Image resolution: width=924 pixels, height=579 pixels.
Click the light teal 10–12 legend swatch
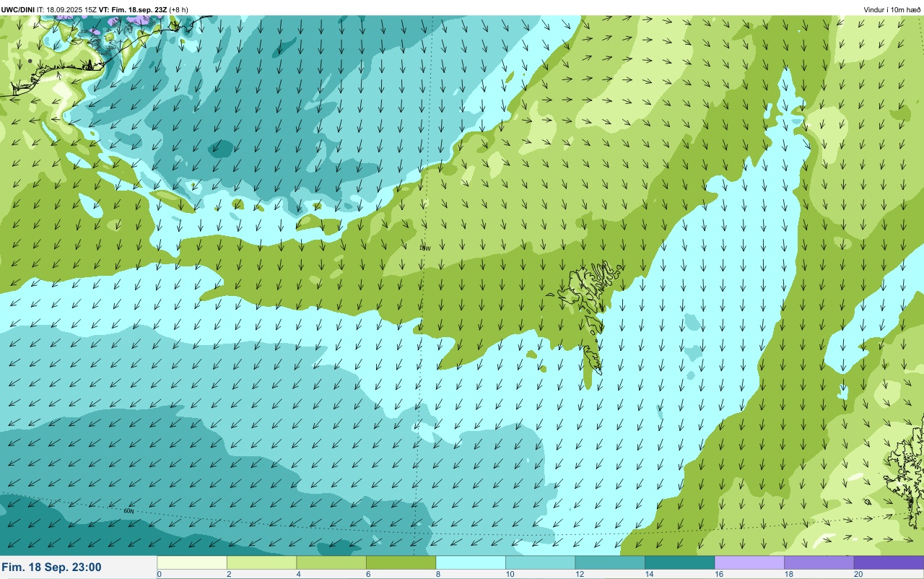[540, 562]
